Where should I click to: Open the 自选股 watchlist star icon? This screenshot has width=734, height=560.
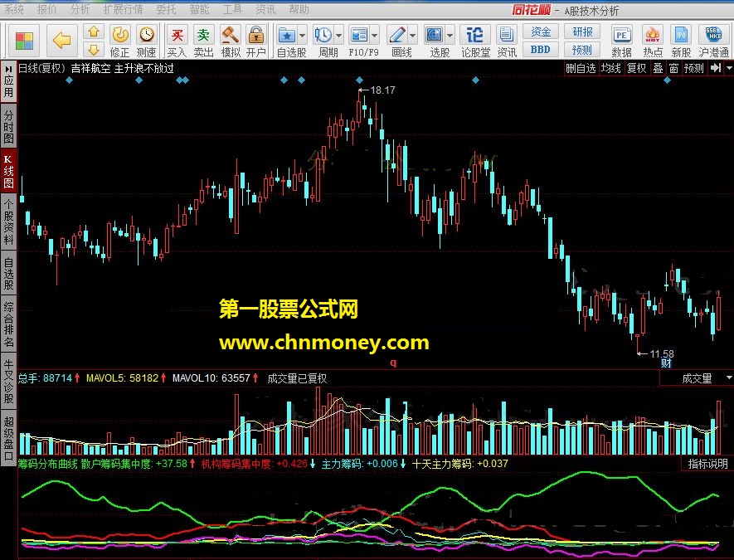pyautogui.click(x=286, y=35)
